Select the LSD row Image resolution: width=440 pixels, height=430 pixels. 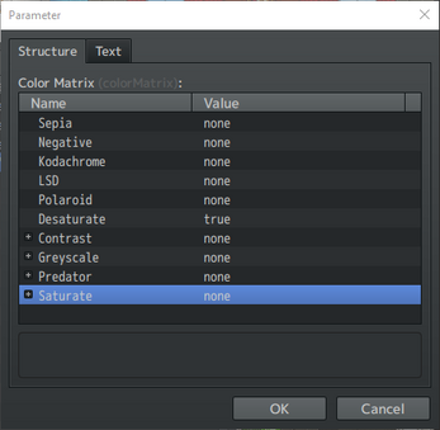(220, 181)
